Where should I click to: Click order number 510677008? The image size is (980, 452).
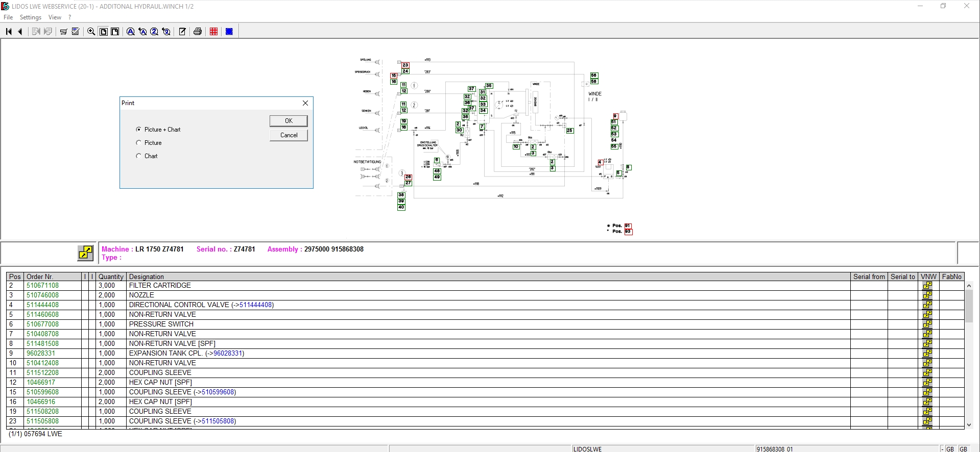(x=42, y=324)
